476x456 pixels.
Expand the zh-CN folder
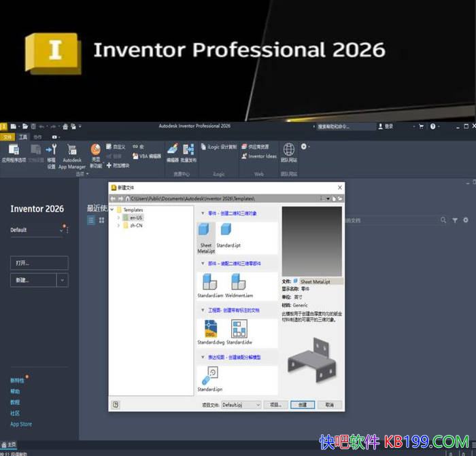118,226
